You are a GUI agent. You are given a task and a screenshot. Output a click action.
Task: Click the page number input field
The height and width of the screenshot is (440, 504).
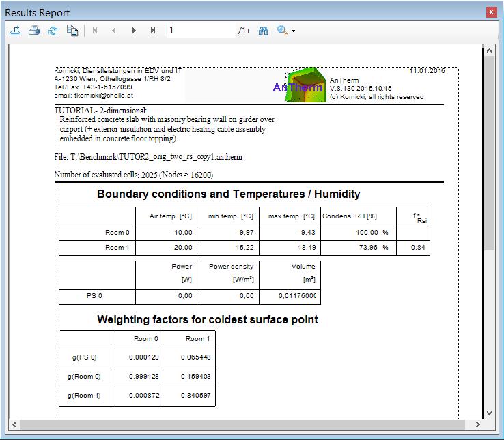click(x=201, y=31)
